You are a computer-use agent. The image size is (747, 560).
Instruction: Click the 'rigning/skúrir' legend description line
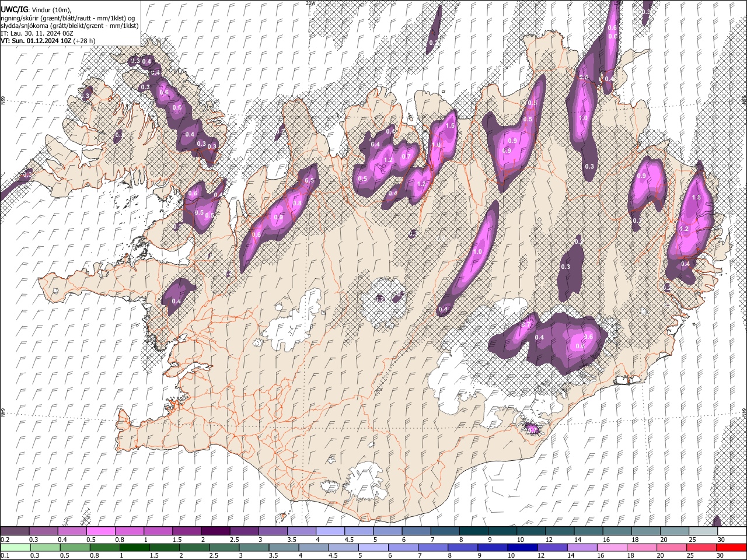click(x=68, y=18)
